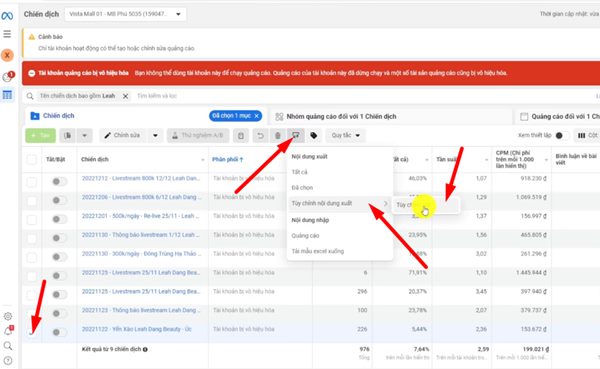Tick checkbox for '20221206 - Livestream 800k 6/12' row

[x=32, y=201]
